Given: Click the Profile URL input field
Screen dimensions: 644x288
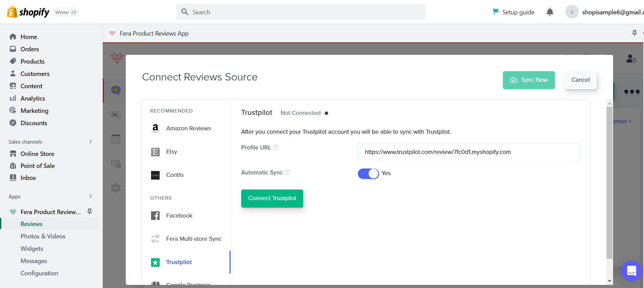Looking at the screenshot, I should pyautogui.click(x=469, y=152).
